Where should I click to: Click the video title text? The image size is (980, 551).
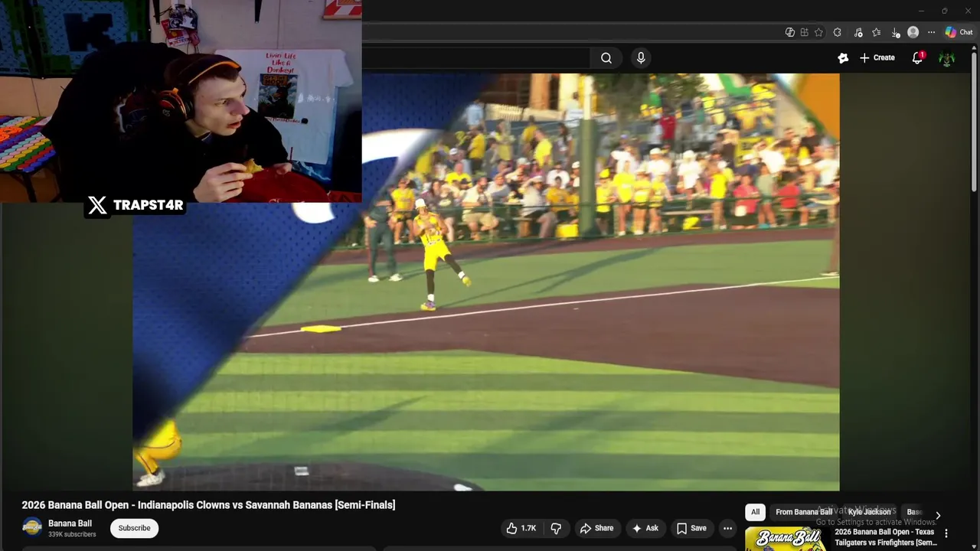(x=208, y=505)
